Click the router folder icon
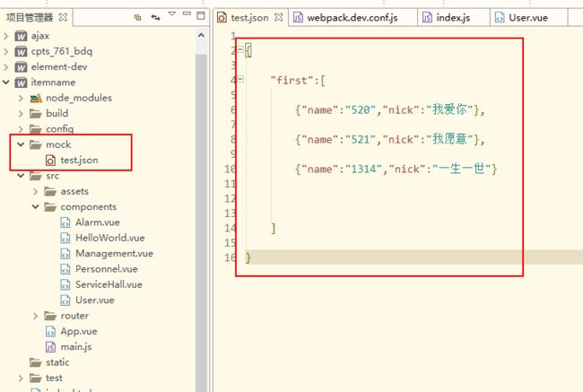The width and height of the screenshot is (583, 392). pyautogui.click(x=50, y=316)
